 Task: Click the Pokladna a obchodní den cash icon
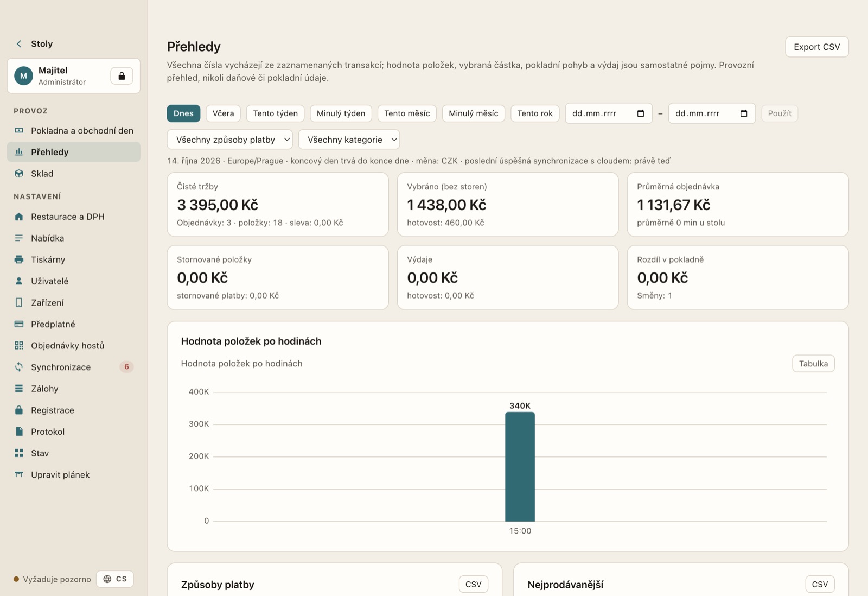[x=19, y=131]
